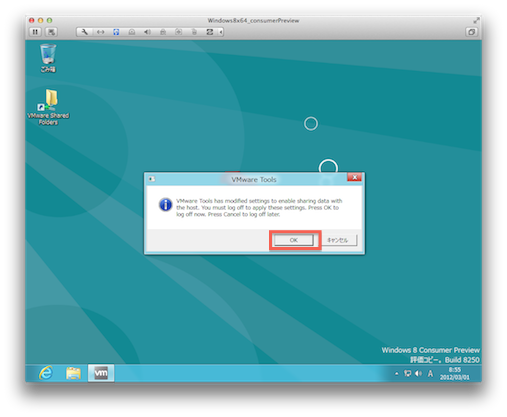Click the red close button of Mac window
507x417 pixels.
[x=32, y=20]
